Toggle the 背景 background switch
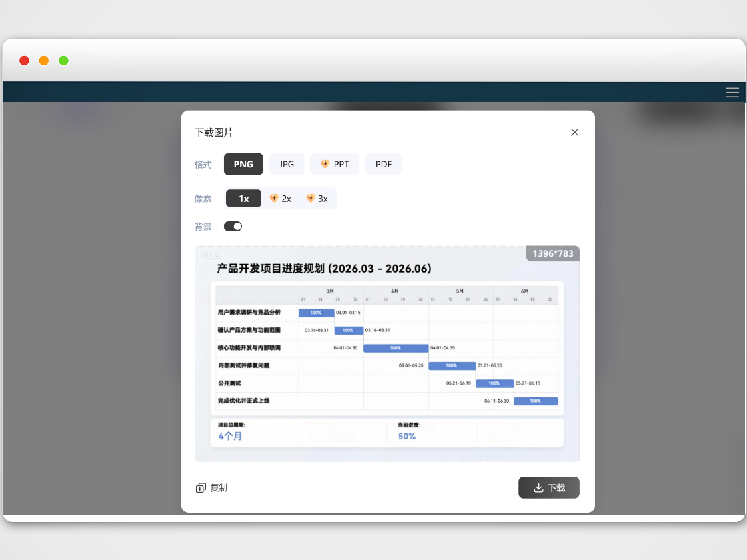Image resolution: width=747 pixels, height=560 pixels. (233, 227)
